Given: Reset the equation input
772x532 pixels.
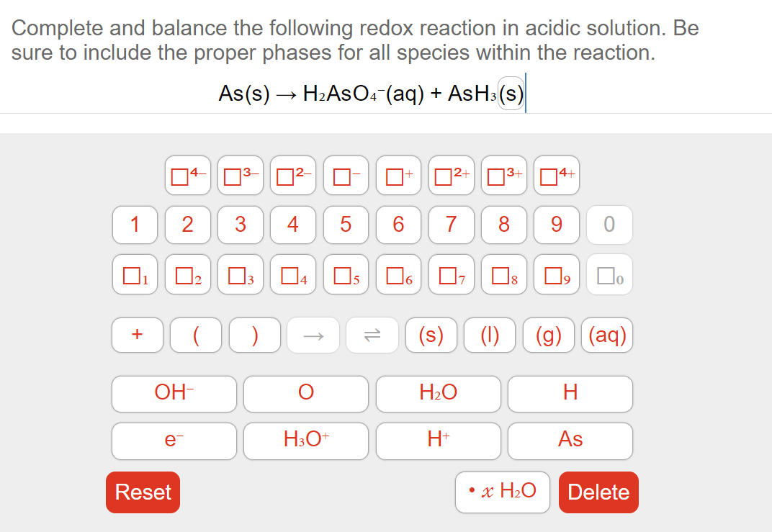Looking at the screenshot, I should tap(143, 492).
